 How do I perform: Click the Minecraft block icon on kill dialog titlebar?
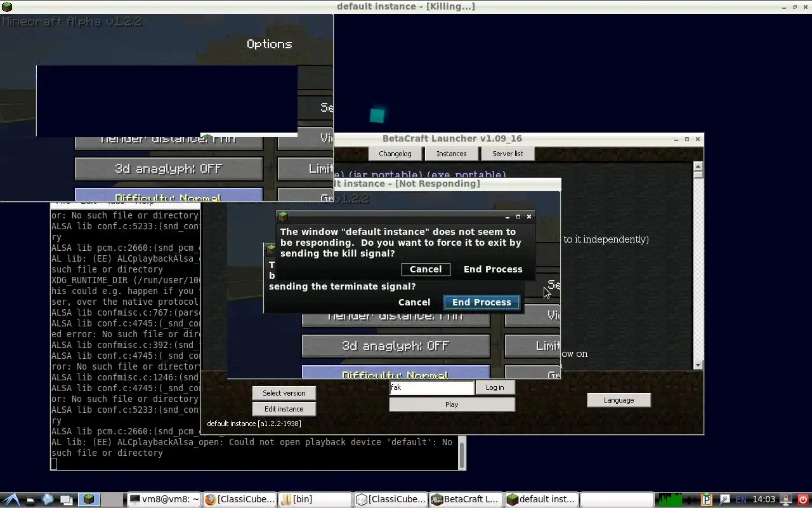click(284, 217)
